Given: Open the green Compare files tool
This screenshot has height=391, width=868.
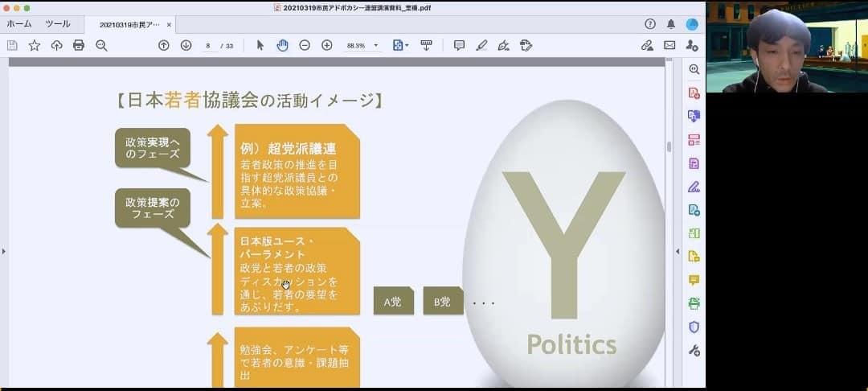Looking at the screenshot, I should click(694, 233).
